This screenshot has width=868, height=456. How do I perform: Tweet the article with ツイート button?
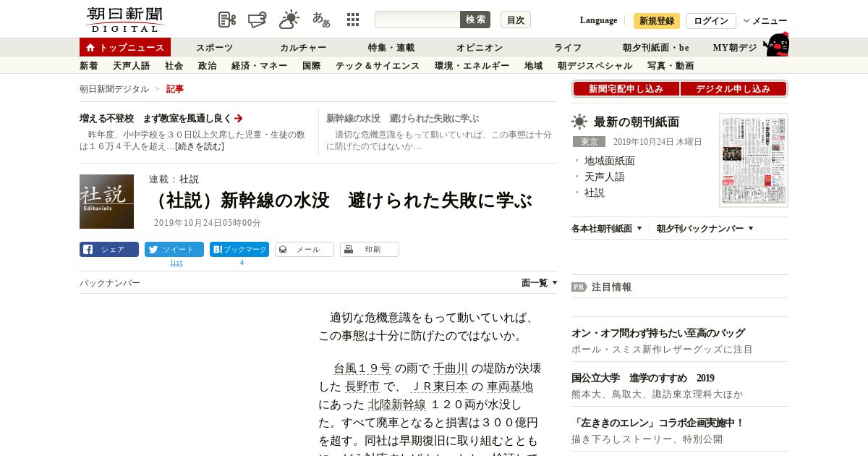tap(174, 250)
